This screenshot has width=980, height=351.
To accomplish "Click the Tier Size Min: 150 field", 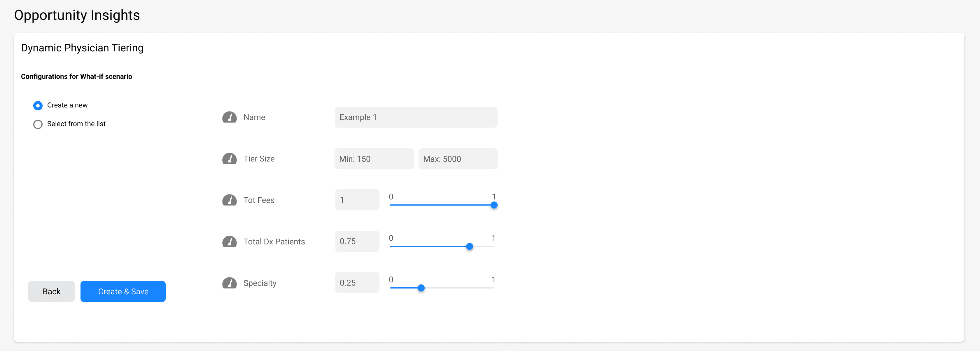I will pos(374,159).
